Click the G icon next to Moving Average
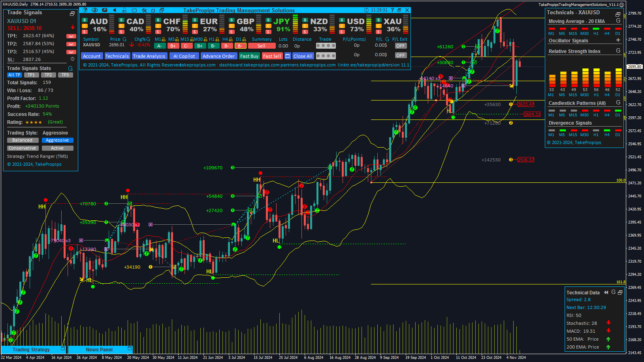This screenshot has height=362, width=644. point(618,21)
